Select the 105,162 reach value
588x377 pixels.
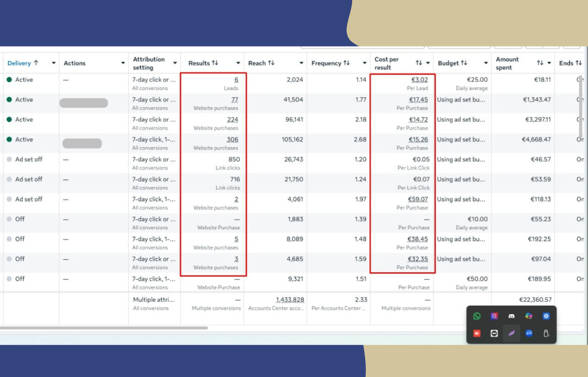click(x=292, y=139)
